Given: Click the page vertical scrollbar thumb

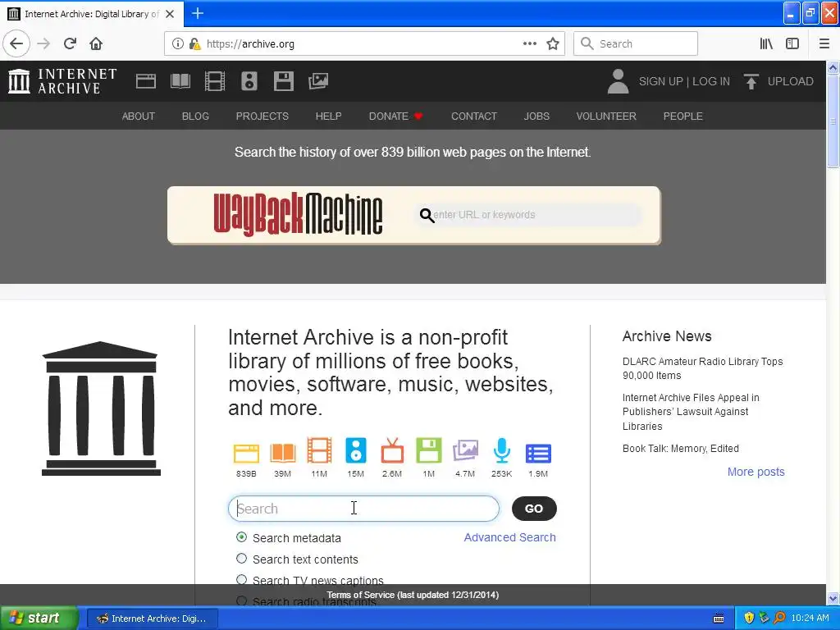Looking at the screenshot, I should (833, 121).
